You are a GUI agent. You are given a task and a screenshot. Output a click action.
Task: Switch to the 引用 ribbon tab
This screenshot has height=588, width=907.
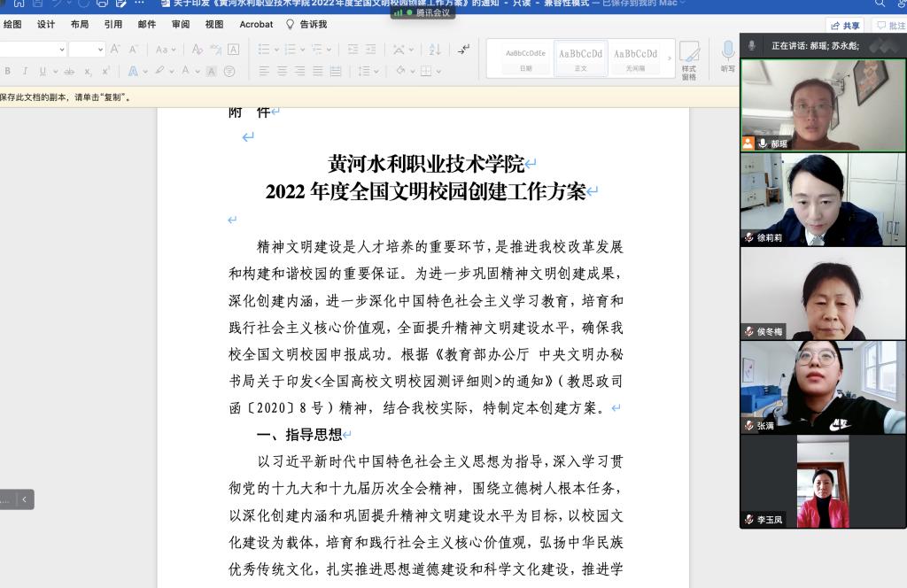pos(113,25)
